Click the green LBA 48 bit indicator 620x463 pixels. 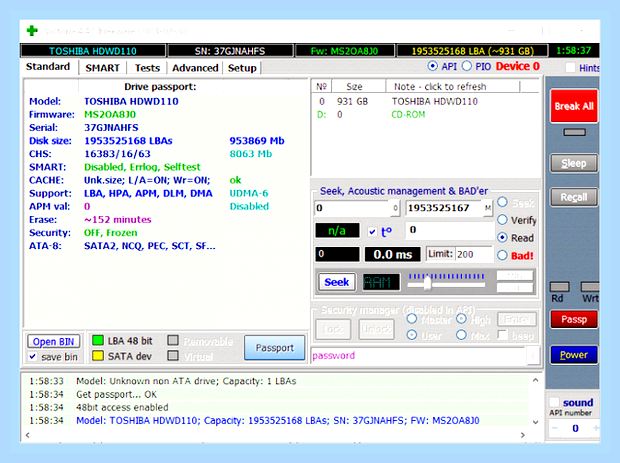coord(98,340)
